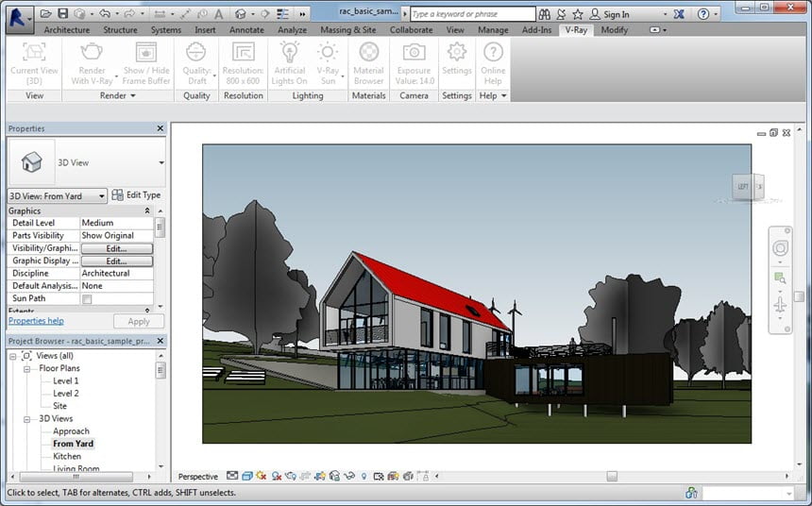Click the Properties help link

[x=36, y=321]
